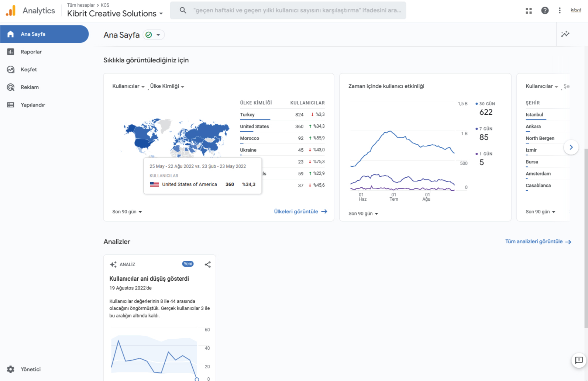Expand the Ana Sayfa status dropdown arrow
The height and width of the screenshot is (381, 588).
(158, 35)
